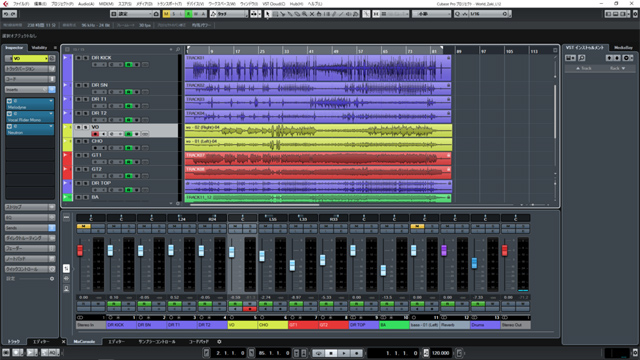
Task: Open the grid type dropdown
Action: click(431, 14)
